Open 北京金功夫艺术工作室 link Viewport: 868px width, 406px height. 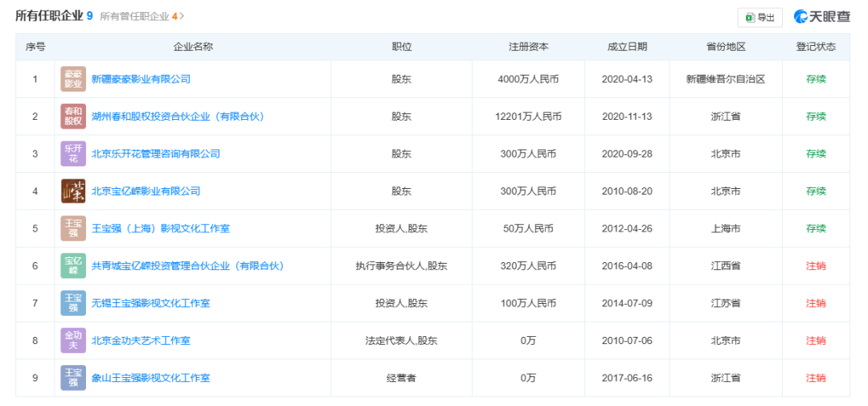(141, 341)
